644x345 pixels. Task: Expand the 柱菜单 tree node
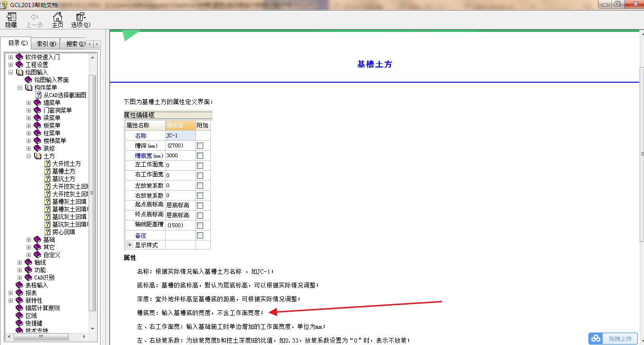[28, 133]
